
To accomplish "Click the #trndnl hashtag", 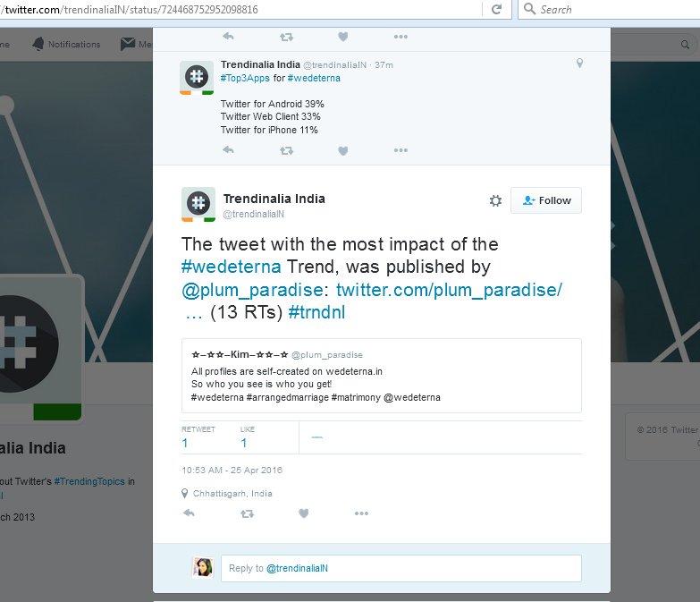I will click(316, 312).
